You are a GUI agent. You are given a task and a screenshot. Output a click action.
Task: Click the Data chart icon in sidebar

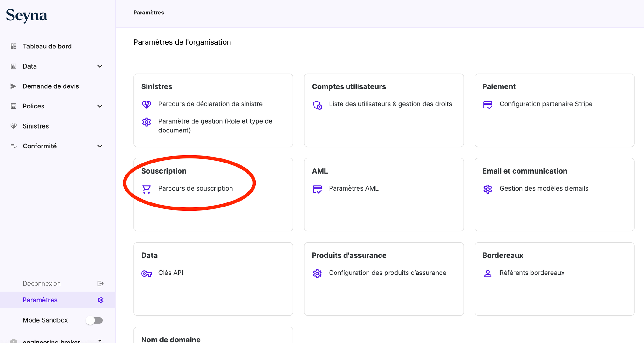[x=14, y=66]
